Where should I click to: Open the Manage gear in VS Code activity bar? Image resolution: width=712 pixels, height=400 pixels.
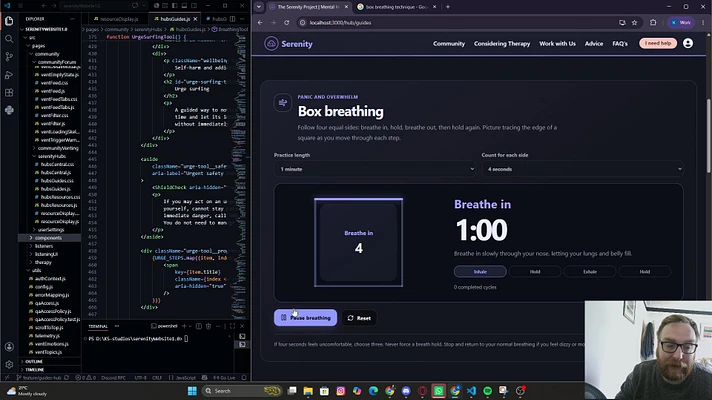[x=9, y=364]
